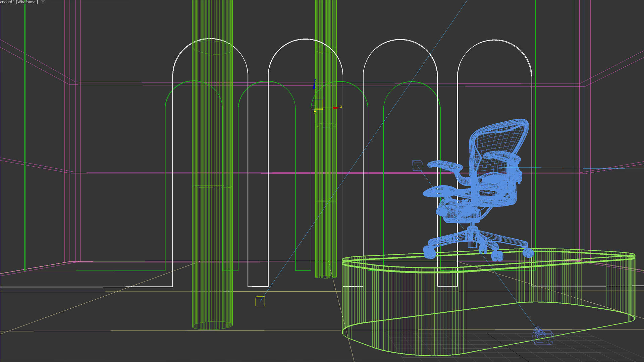The image size is (644, 362).
Task: Select the blue cube helper beside chair
Action: (417, 165)
